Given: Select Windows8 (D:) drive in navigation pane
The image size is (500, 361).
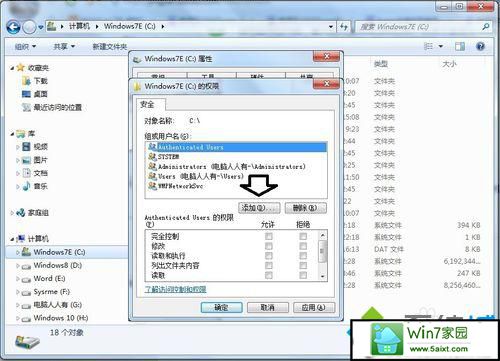Looking at the screenshot, I should click(x=58, y=265).
